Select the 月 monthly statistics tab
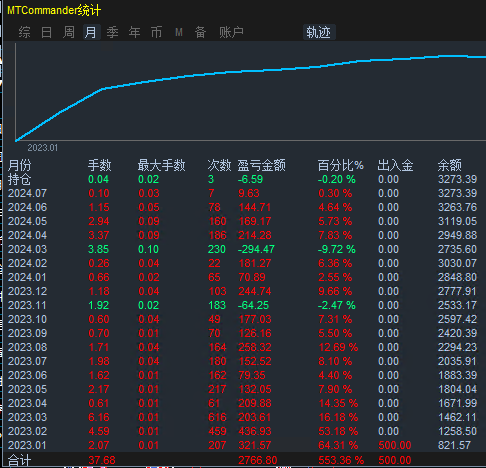Image resolution: width=486 pixels, height=468 pixels. (x=91, y=32)
